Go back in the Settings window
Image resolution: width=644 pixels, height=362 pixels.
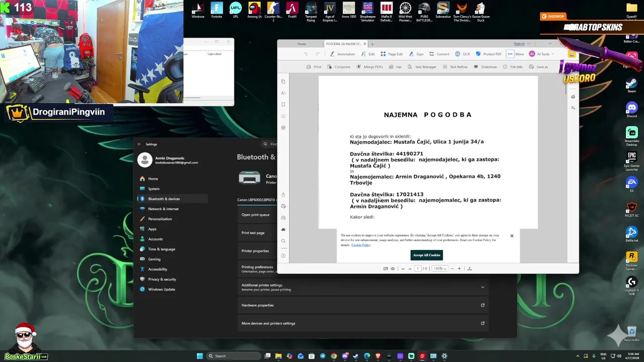(x=139, y=144)
